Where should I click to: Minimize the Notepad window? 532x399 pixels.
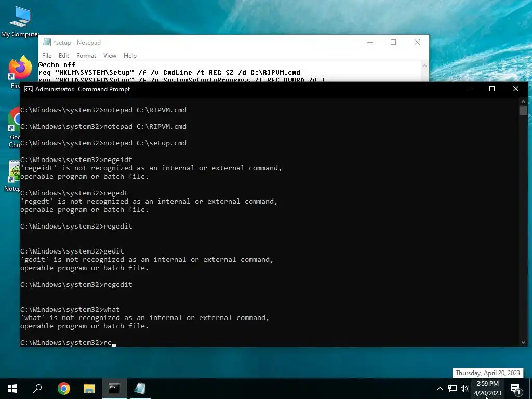tap(370, 43)
